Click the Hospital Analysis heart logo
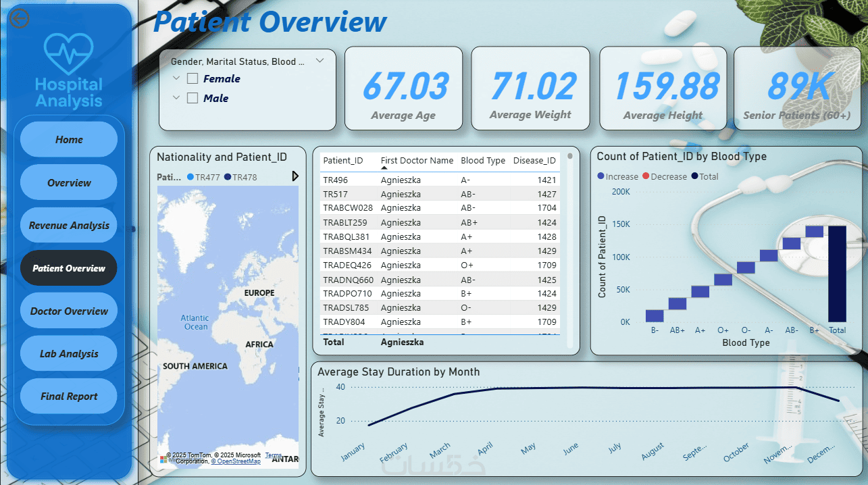The image size is (868, 485). tap(68, 54)
